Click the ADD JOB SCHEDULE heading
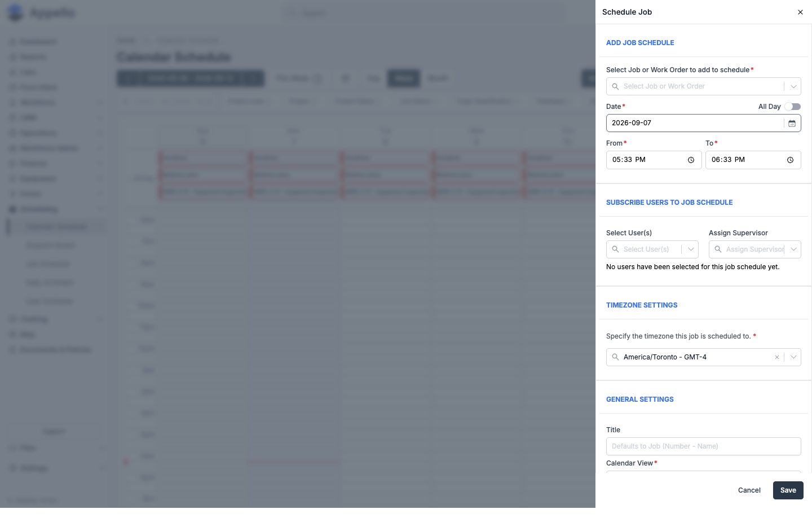 640,43
